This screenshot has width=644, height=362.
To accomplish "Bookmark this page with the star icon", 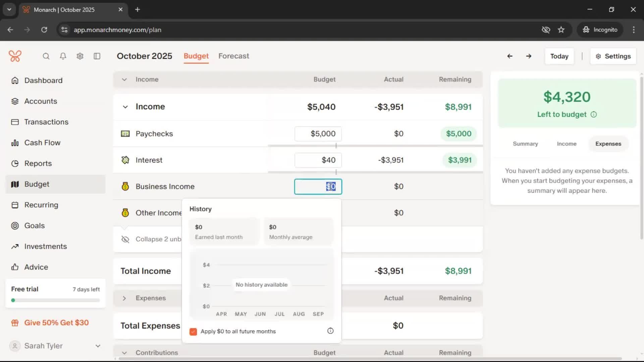I will point(561,30).
